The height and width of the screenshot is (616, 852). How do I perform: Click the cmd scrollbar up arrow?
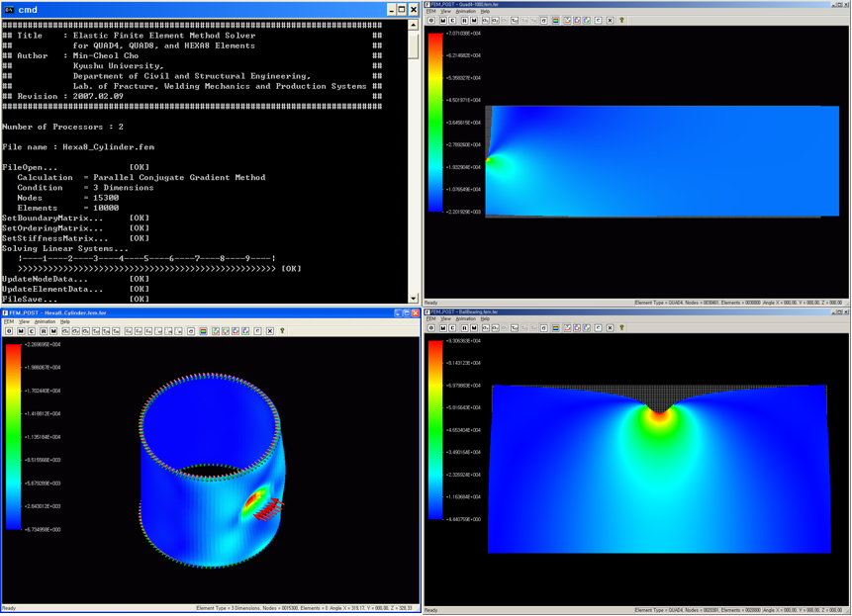[x=414, y=25]
